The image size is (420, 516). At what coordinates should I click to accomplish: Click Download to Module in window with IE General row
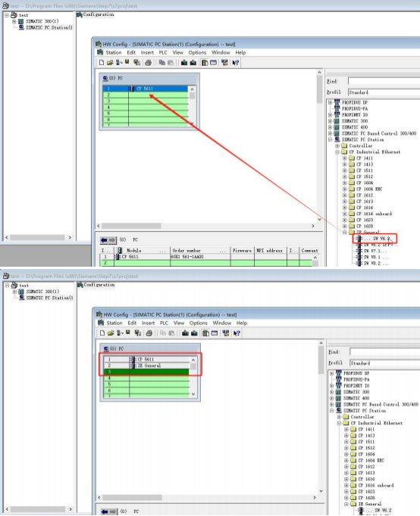(x=185, y=333)
